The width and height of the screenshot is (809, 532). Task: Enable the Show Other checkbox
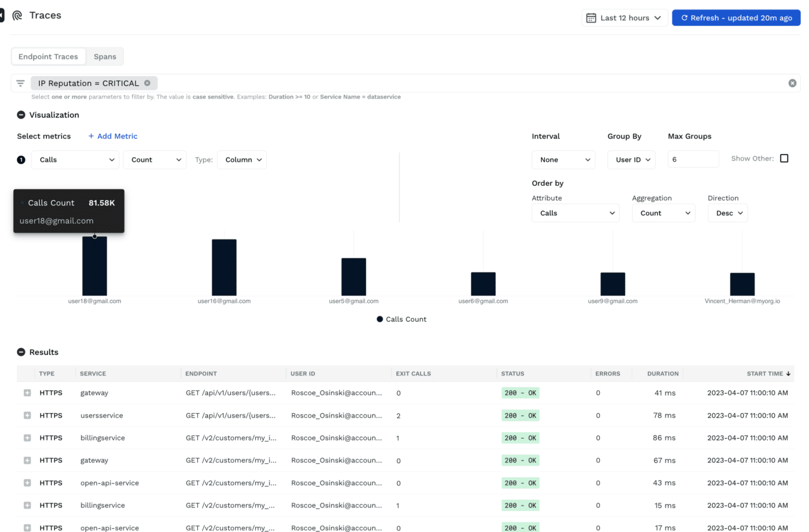pos(784,158)
